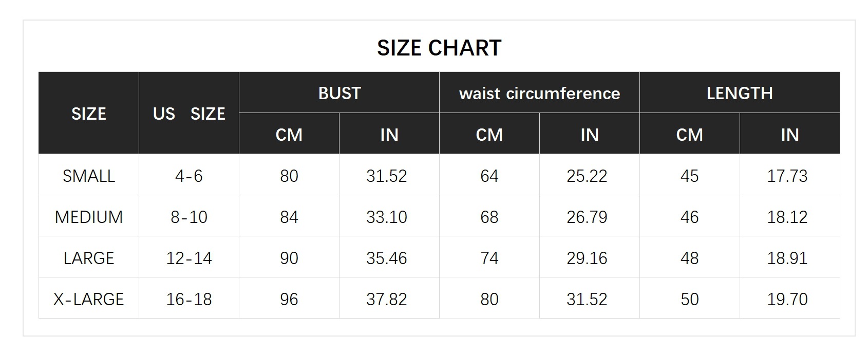Select the US SIZE column header
The width and height of the screenshot is (868, 354).
point(189,113)
